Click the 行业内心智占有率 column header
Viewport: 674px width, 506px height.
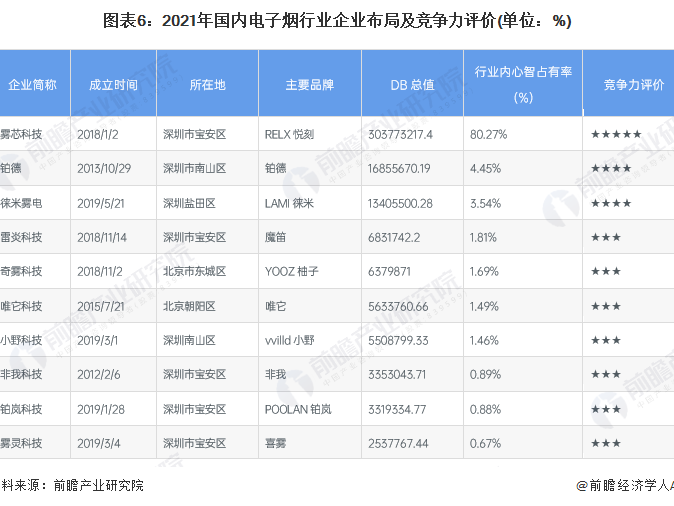click(523, 84)
